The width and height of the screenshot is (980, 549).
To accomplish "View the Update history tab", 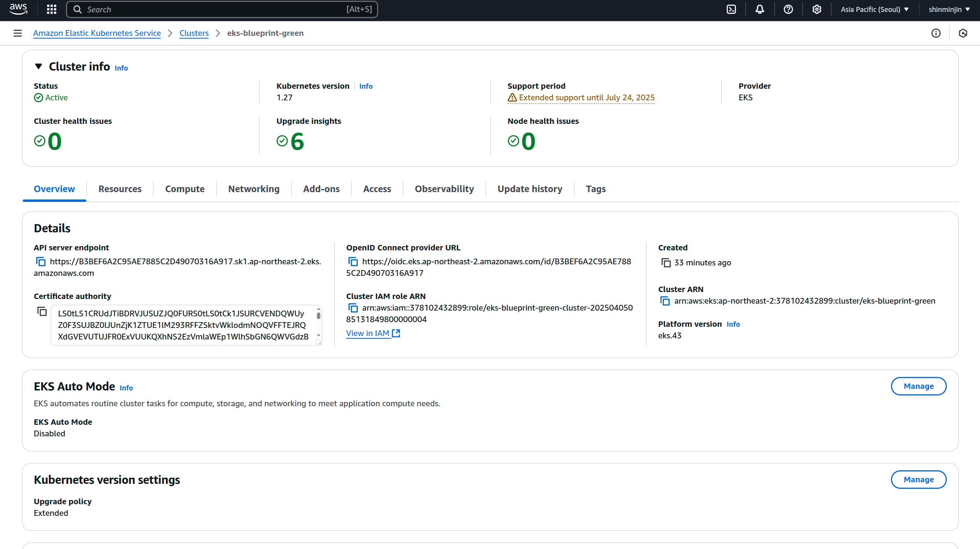I will click(530, 189).
